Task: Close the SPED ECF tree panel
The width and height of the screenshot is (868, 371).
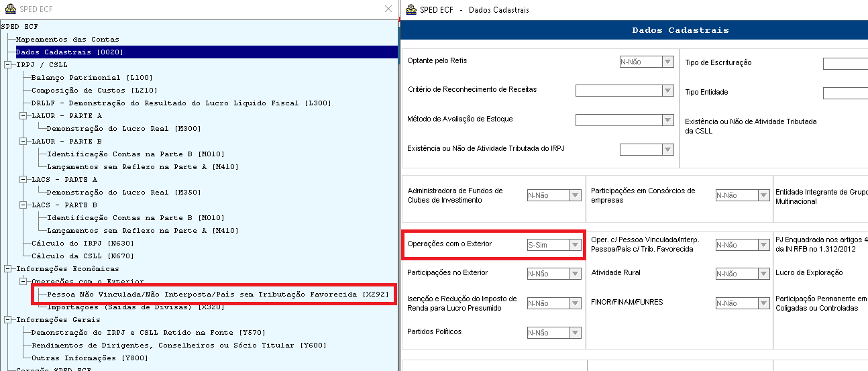Action: point(388,9)
